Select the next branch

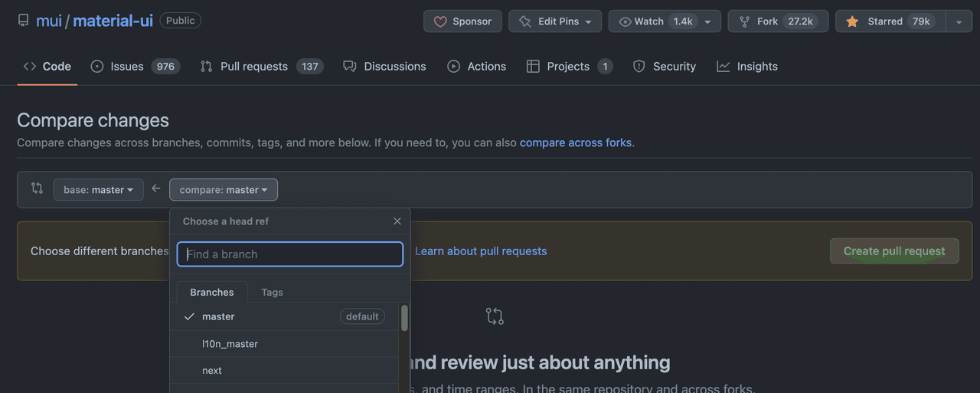284,371
